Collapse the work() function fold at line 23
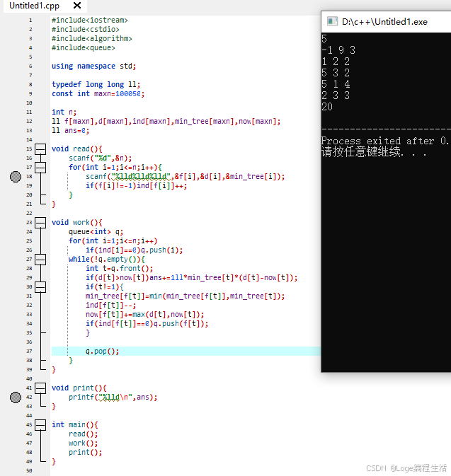The image size is (451, 476). (40, 223)
